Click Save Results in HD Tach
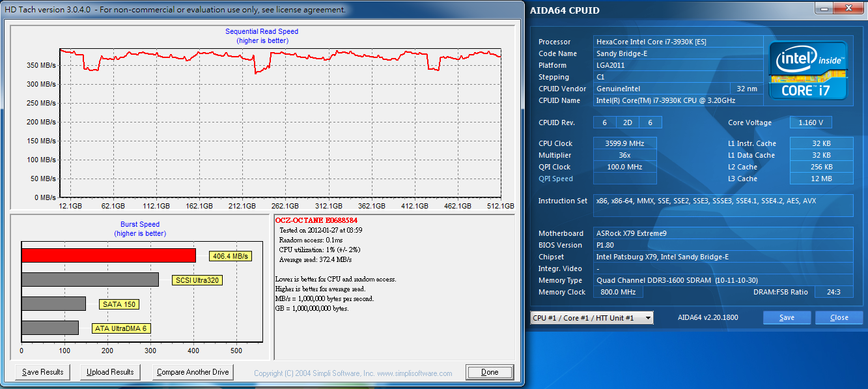Viewport: 868px width, 389px height. (x=43, y=372)
